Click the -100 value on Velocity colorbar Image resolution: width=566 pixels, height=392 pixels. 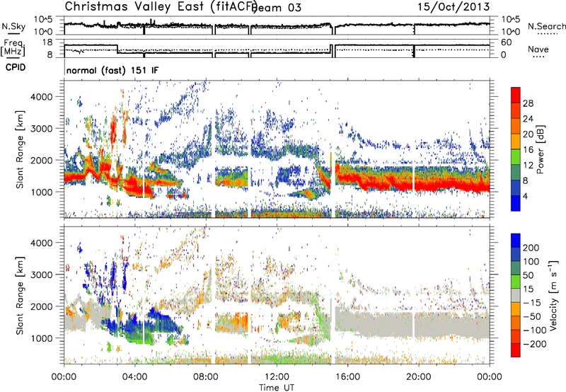[x=534, y=330]
